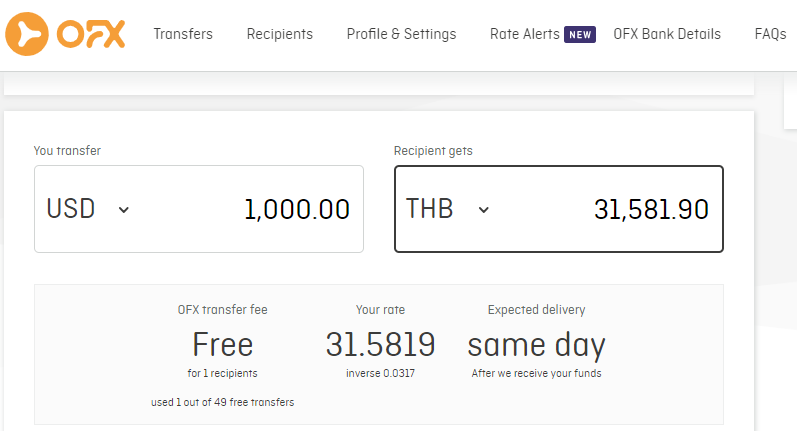
Task: Click the OFX wordmark in the header
Action: point(91,34)
